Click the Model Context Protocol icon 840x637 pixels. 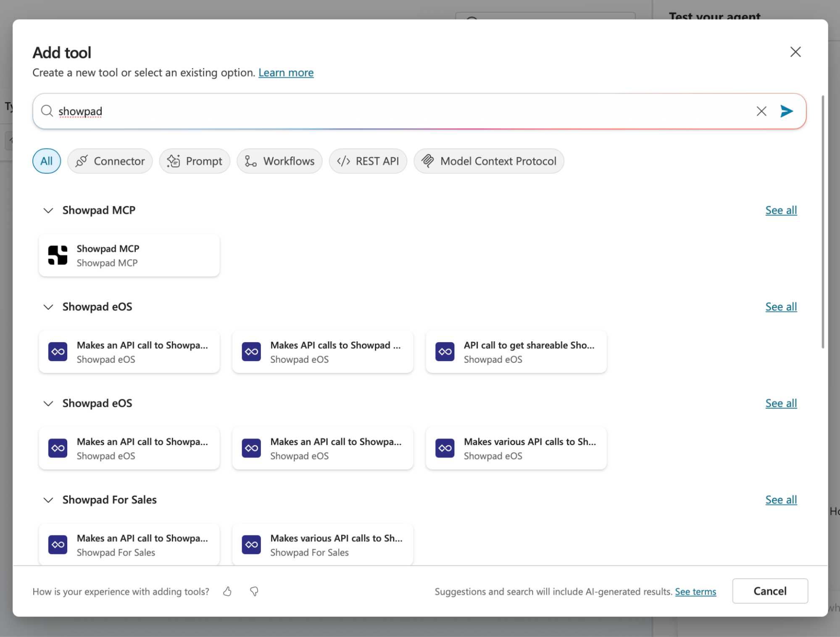[428, 161]
